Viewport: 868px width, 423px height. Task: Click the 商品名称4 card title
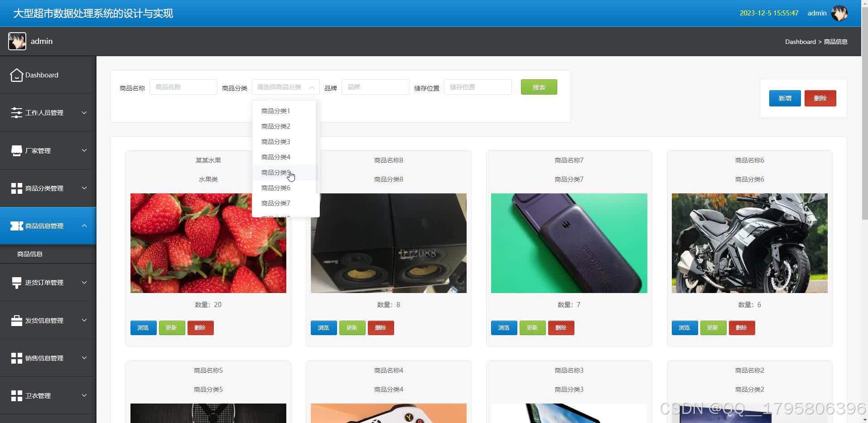(389, 370)
